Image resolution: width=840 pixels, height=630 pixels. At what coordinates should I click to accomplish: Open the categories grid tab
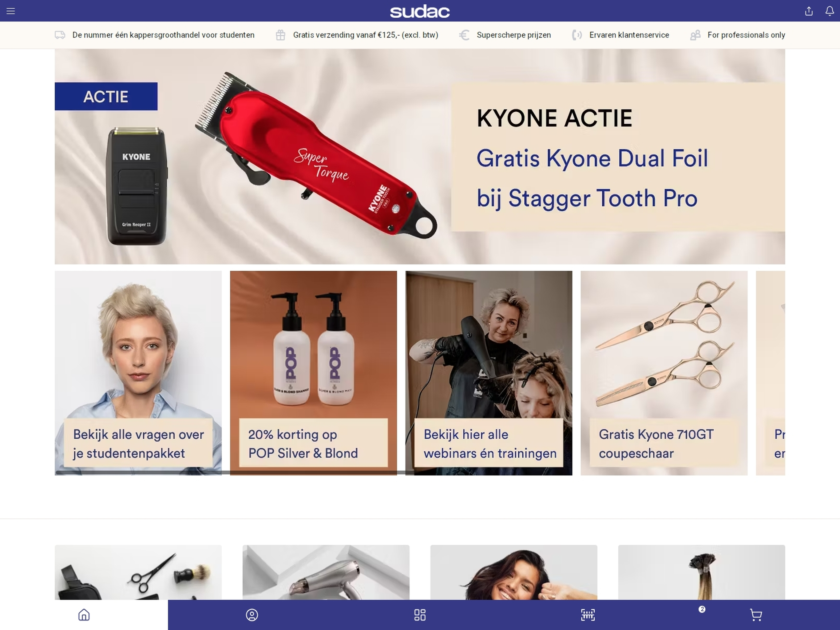pos(420,615)
